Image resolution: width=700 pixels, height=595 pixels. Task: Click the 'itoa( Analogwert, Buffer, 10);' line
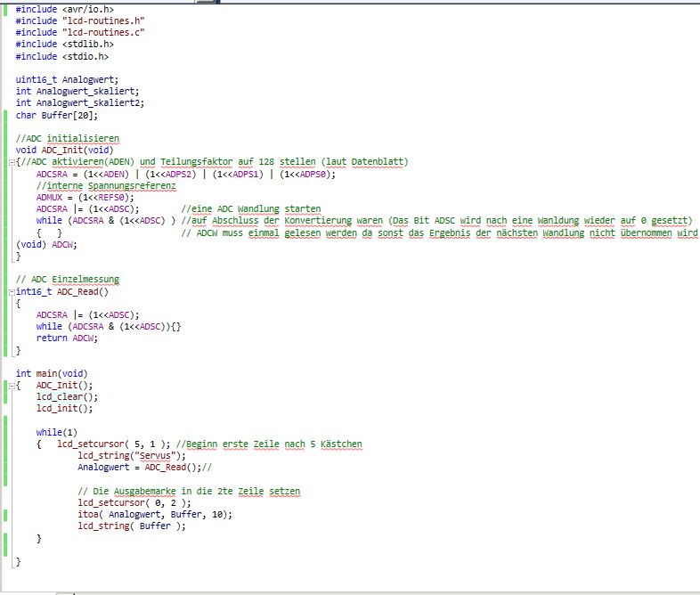click(155, 515)
